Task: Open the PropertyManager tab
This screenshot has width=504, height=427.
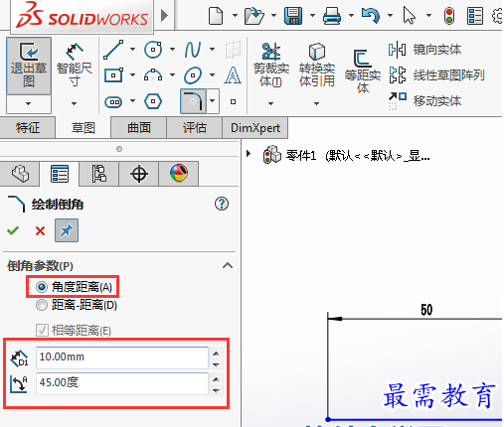Action: coord(60,174)
